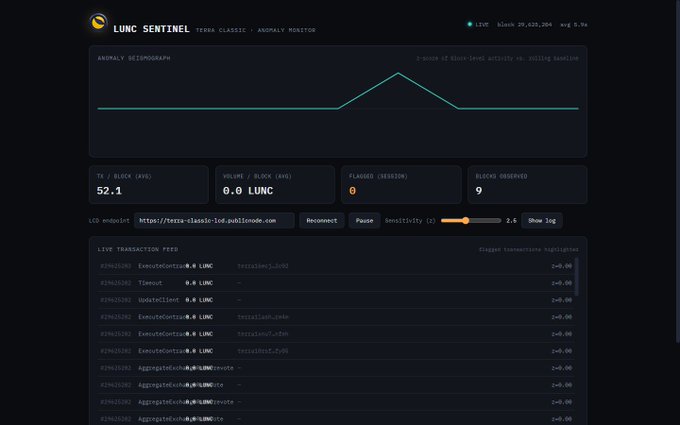680x425 pixels.
Task: Click the block number in the header
Action: 525,25
